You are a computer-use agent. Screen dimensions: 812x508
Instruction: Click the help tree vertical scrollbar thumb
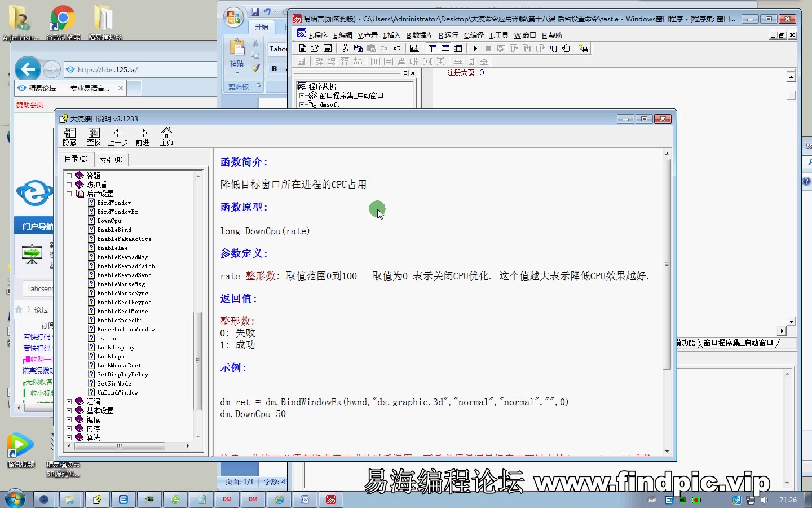coord(197,360)
